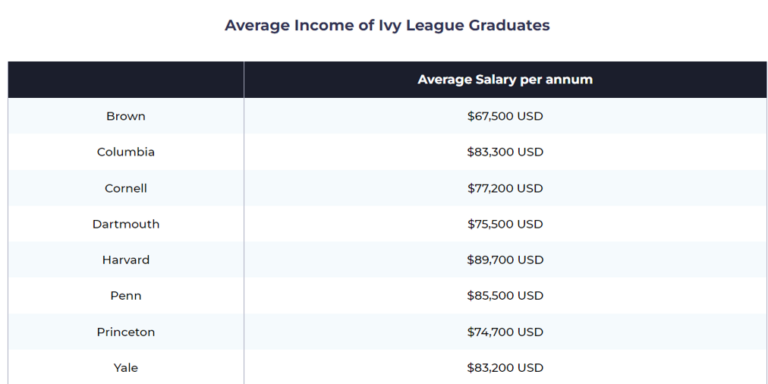Click the Harvard row label
This screenshot has height=384, width=768.
[126, 260]
